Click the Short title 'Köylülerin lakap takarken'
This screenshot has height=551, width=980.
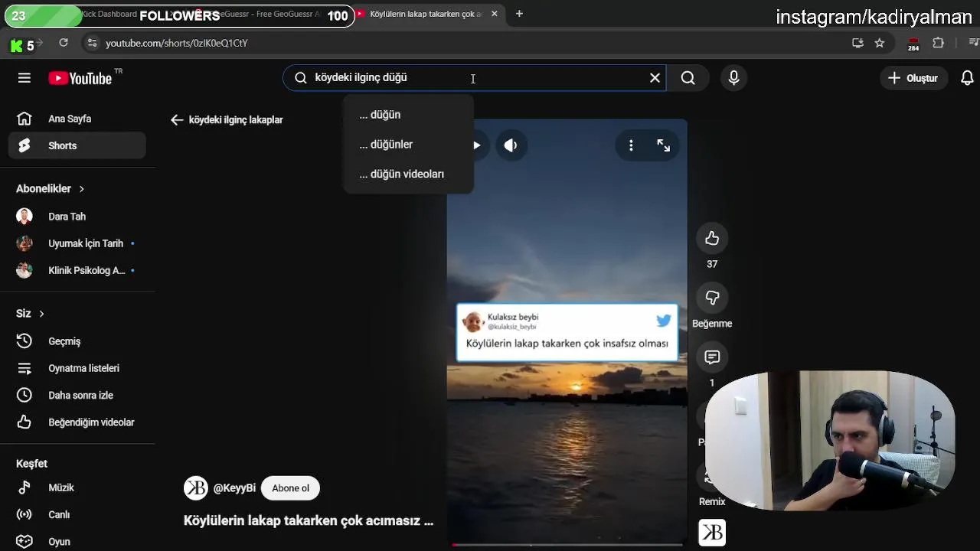point(309,520)
